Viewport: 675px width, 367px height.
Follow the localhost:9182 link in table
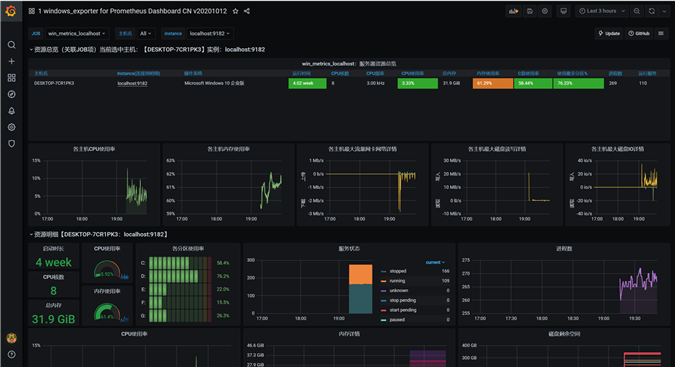(x=132, y=83)
